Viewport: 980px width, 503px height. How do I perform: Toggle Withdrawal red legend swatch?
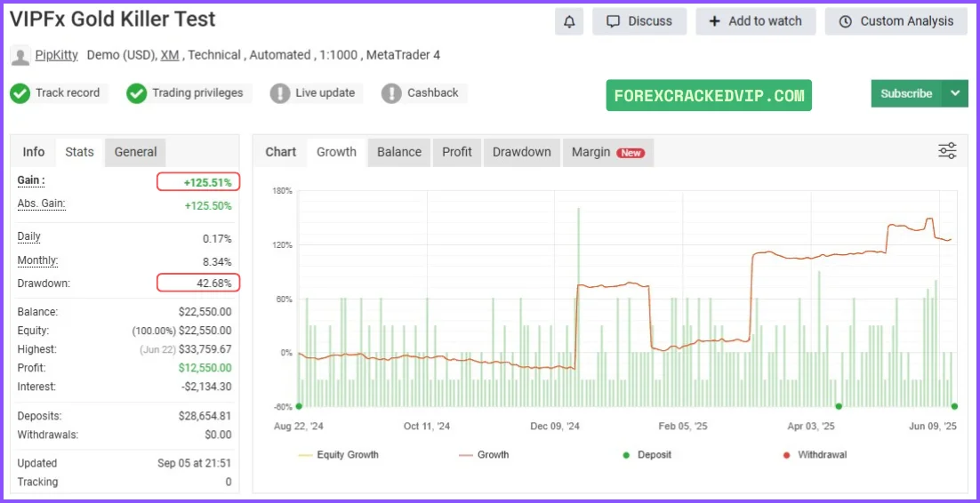pyautogui.click(x=786, y=455)
